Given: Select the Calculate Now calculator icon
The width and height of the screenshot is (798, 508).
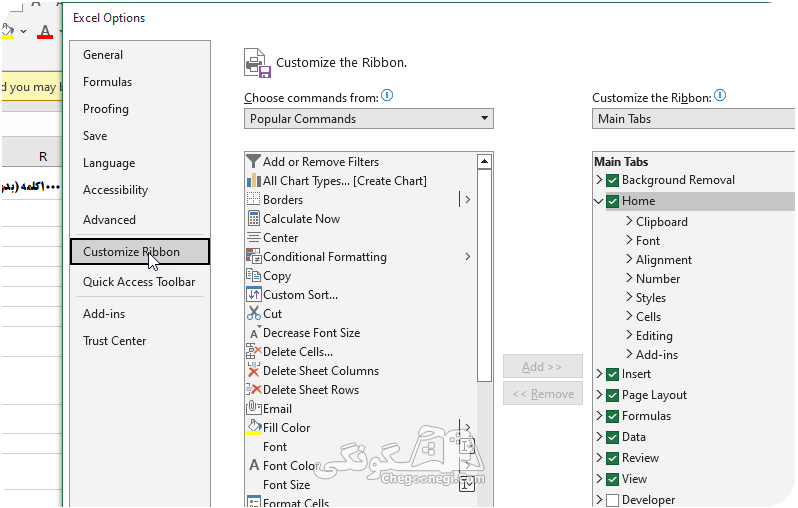Looking at the screenshot, I should 253,219.
